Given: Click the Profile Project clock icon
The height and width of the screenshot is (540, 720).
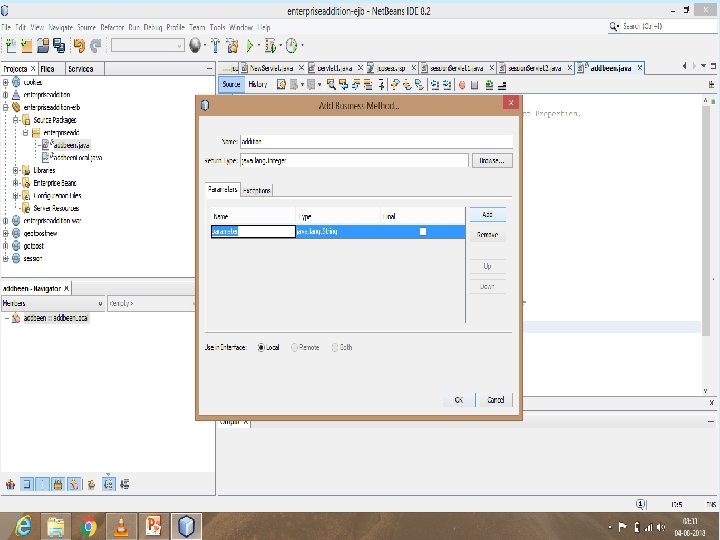Looking at the screenshot, I should tap(292, 45).
